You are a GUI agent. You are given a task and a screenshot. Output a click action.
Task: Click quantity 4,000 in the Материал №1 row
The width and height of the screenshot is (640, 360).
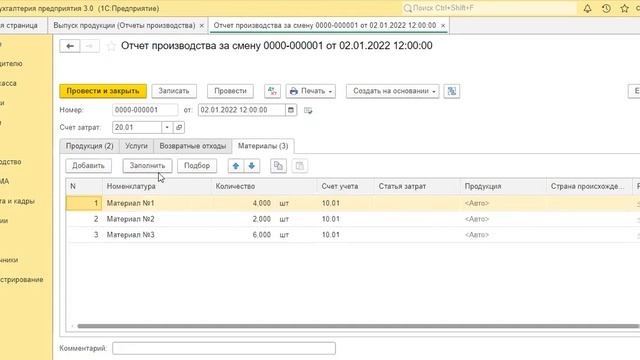point(262,203)
